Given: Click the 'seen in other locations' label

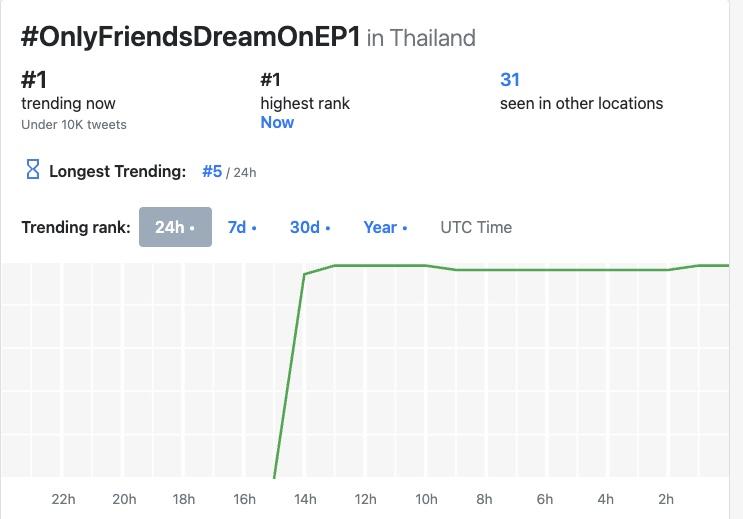Looking at the screenshot, I should 581,103.
